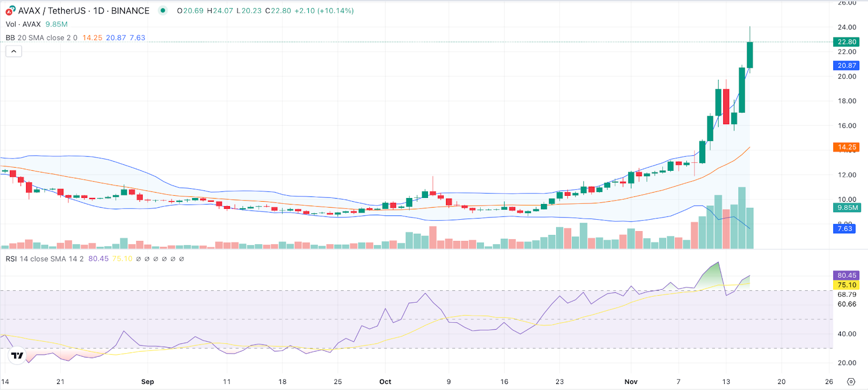The height and width of the screenshot is (390, 868).
Task: Click the blue upper band label 20.87
Action: point(846,65)
